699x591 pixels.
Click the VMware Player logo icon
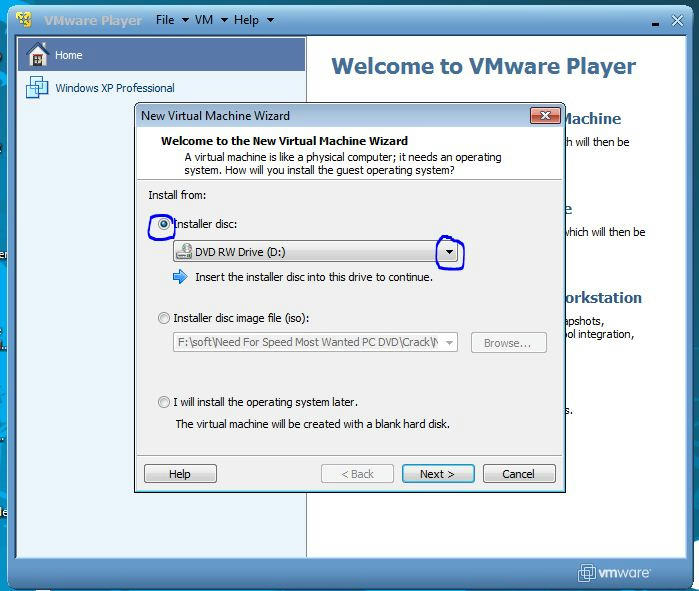coord(24,20)
